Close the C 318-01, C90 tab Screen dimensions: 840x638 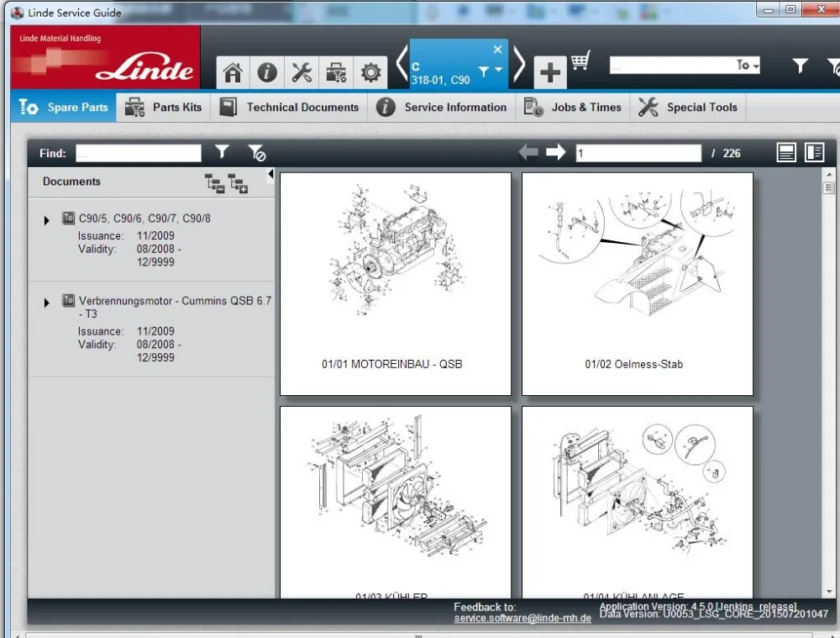click(x=497, y=50)
